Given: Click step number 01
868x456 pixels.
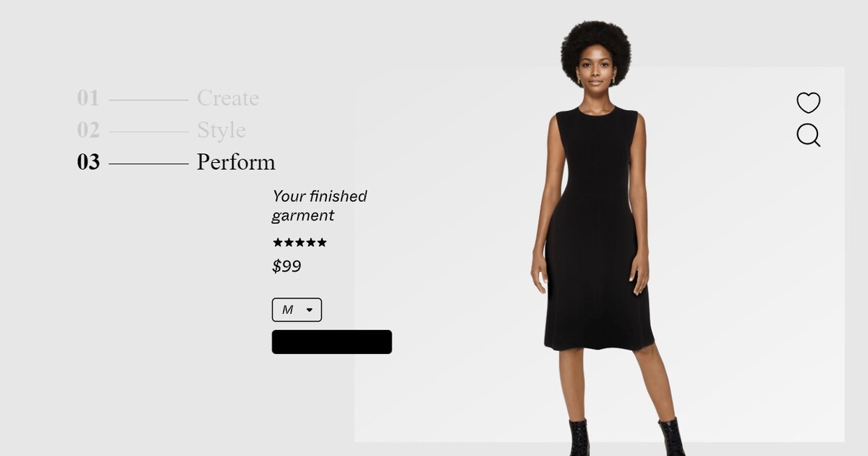Looking at the screenshot, I should pos(88,98).
